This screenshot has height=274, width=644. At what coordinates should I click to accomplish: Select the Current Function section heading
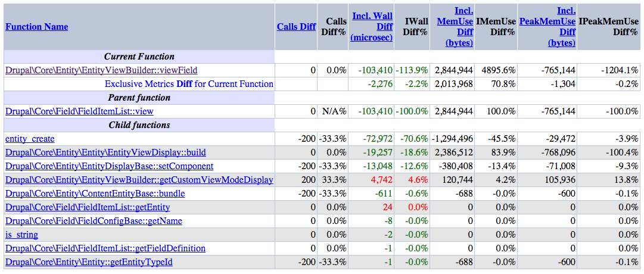click(x=139, y=56)
